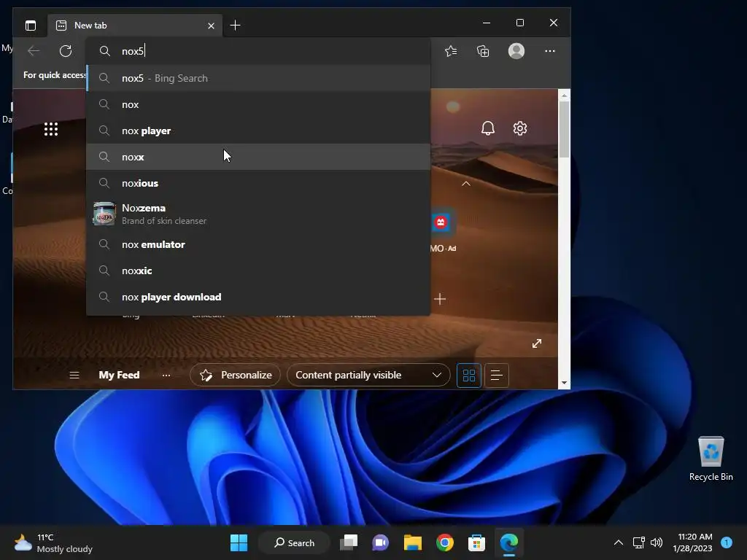Viewport: 747px width, 560px height.
Task: Collapse quick links with the chevron up
Action: tap(466, 183)
